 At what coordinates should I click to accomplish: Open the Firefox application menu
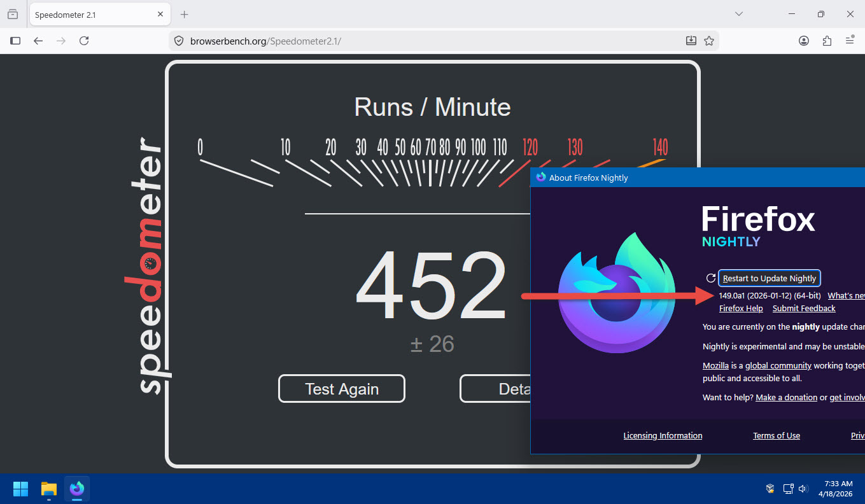coord(850,41)
